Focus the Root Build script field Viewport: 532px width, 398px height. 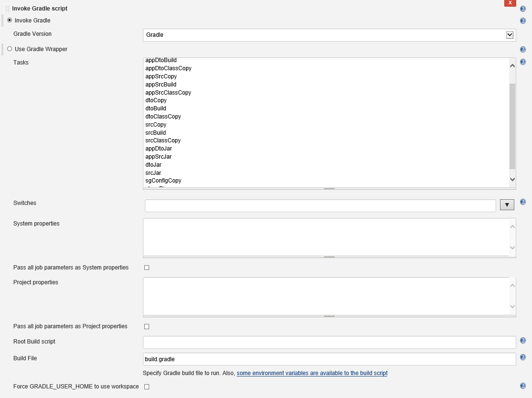329,342
